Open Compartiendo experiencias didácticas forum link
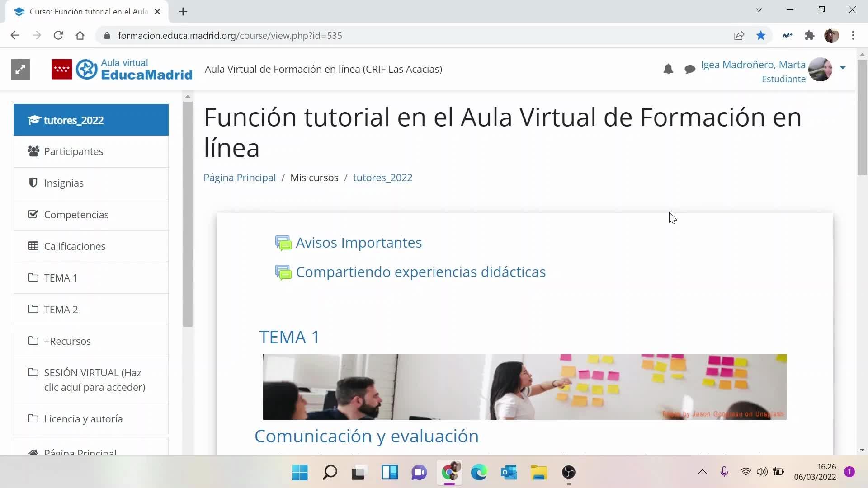The height and width of the screenshot is (488, 868). [x=420, y=272]
